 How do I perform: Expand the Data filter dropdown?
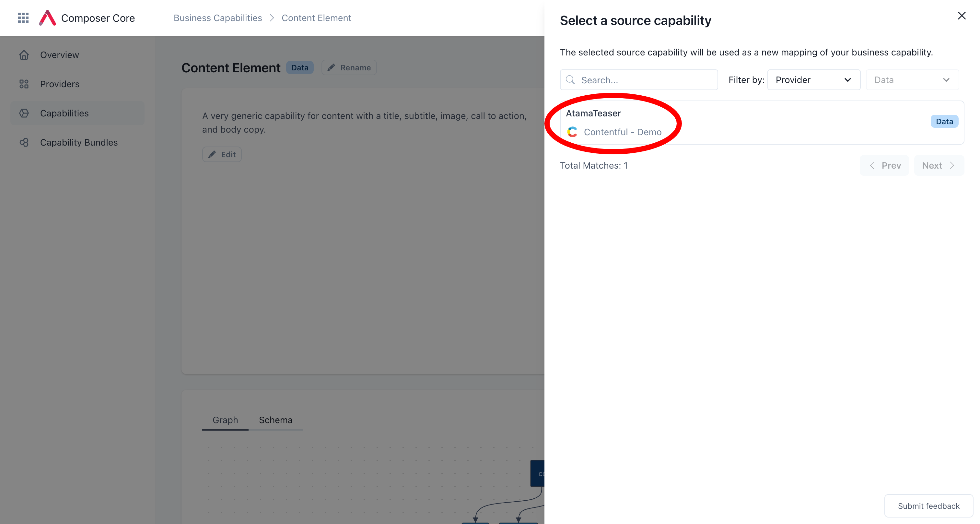tap(912, 80)
